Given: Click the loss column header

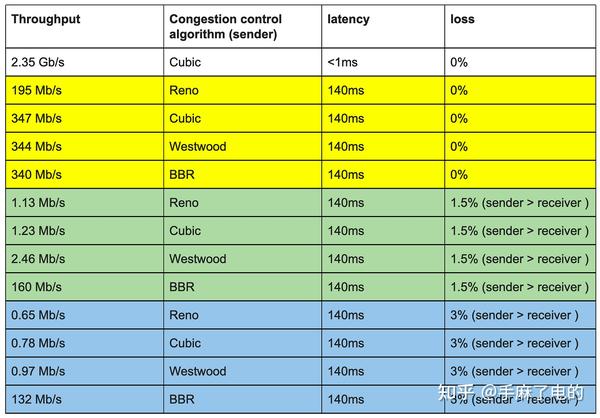Looking at the screenshot, I should coord(463,19).
